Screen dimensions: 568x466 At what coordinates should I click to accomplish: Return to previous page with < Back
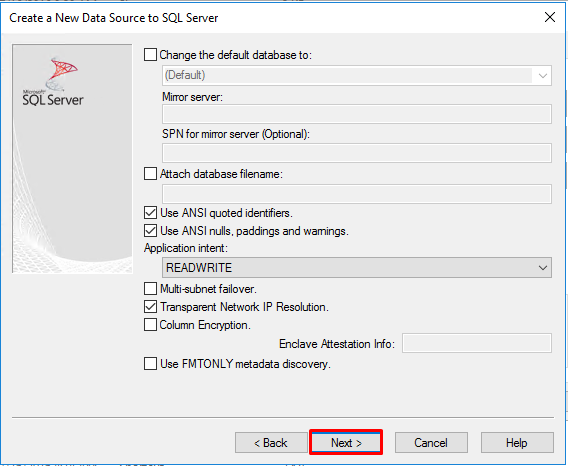coord(271,442)
